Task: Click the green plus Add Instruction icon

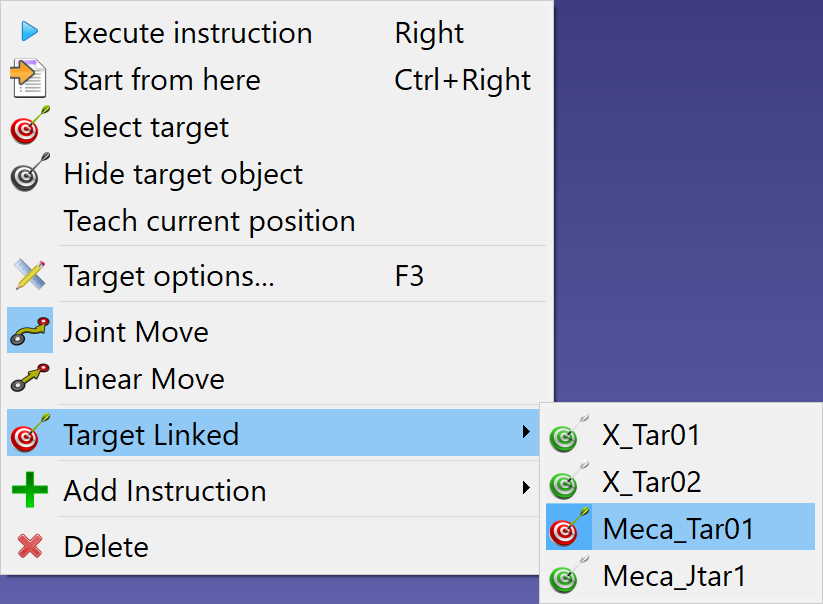Action: 30,490
